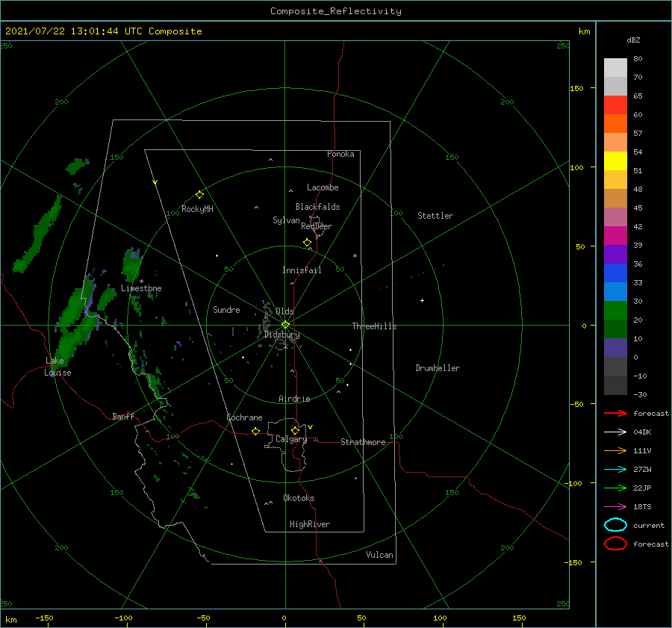Click the Airdrie label
Viewport: 672px width, 628px height.
(x=294, y=399)
